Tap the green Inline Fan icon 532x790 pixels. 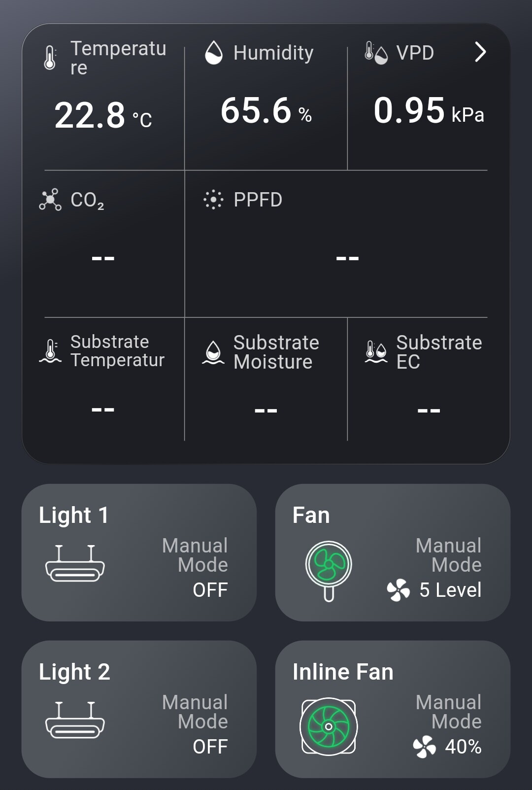coord(329,726)
